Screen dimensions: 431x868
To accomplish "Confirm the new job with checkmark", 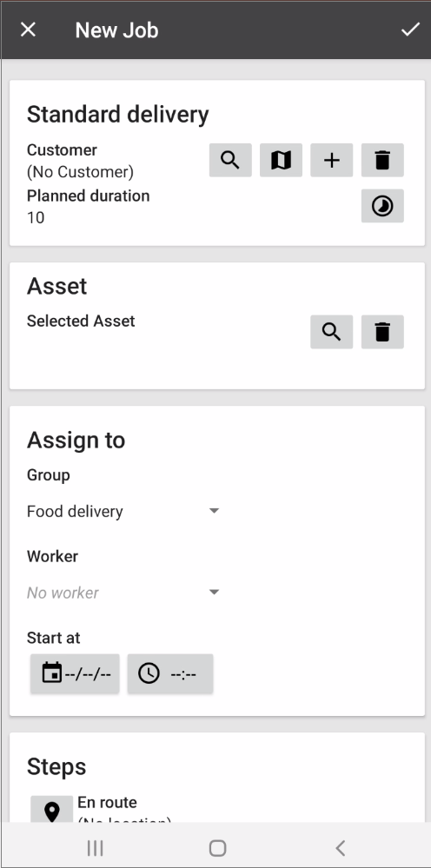I will [x=410, y=30].
